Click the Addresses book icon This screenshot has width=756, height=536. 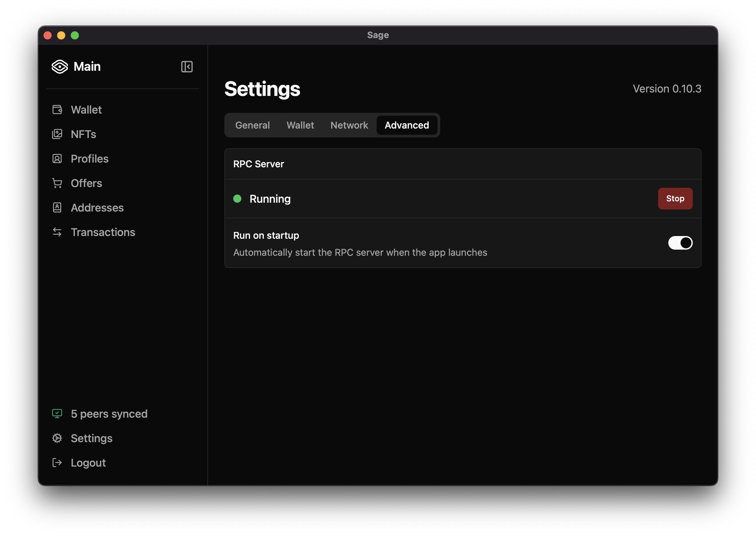pyautogui.click(x=58, y=207)
